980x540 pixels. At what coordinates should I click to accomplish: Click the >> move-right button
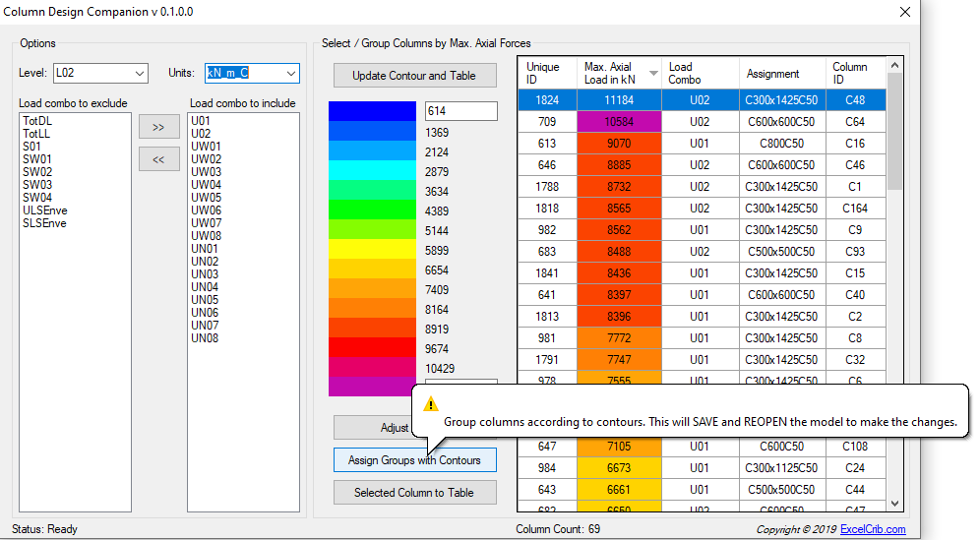point(158,127)
